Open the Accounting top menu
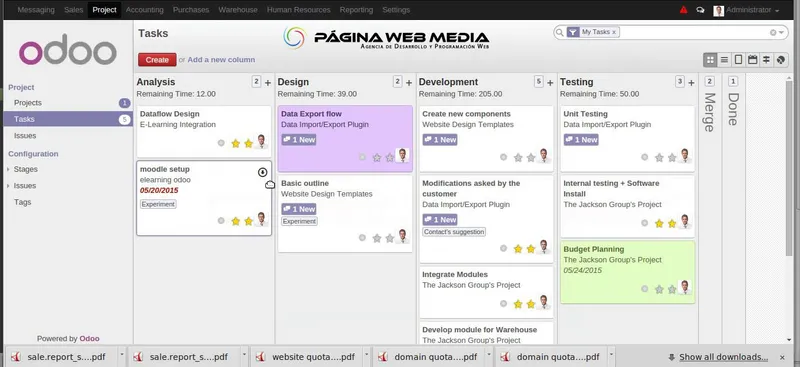 pyautogui.click(x=144, y=10)
